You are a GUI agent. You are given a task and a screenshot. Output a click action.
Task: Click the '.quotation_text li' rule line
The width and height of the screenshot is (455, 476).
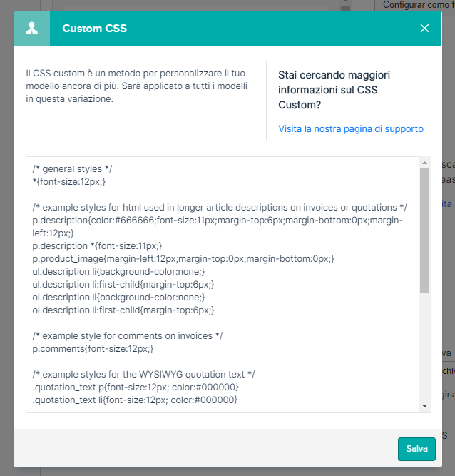coord(135,400)
